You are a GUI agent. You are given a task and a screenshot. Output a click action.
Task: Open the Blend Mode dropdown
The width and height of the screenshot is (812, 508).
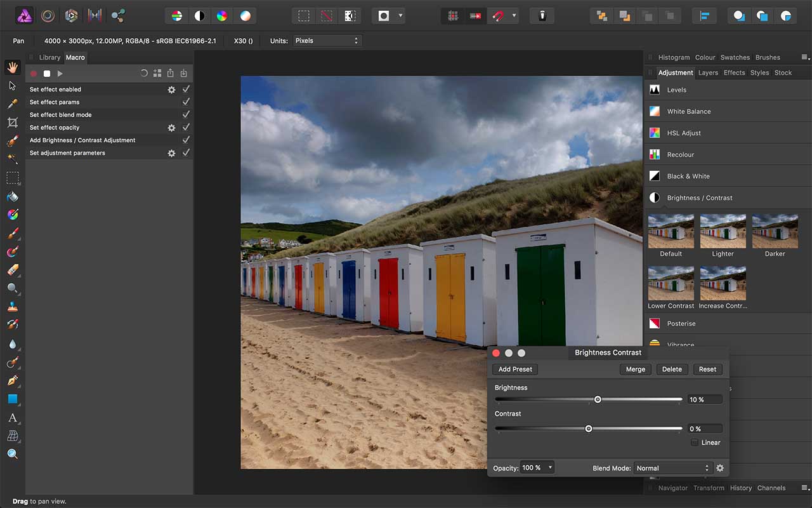click(673, 468)
